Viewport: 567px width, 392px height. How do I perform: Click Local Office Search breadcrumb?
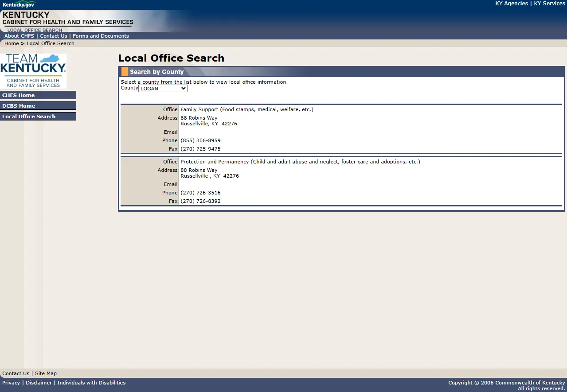[51, 43]
